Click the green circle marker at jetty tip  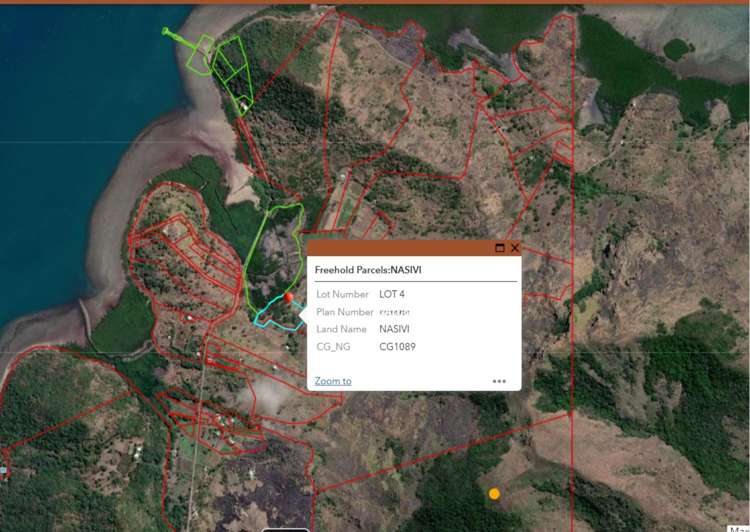coord(166,31)
